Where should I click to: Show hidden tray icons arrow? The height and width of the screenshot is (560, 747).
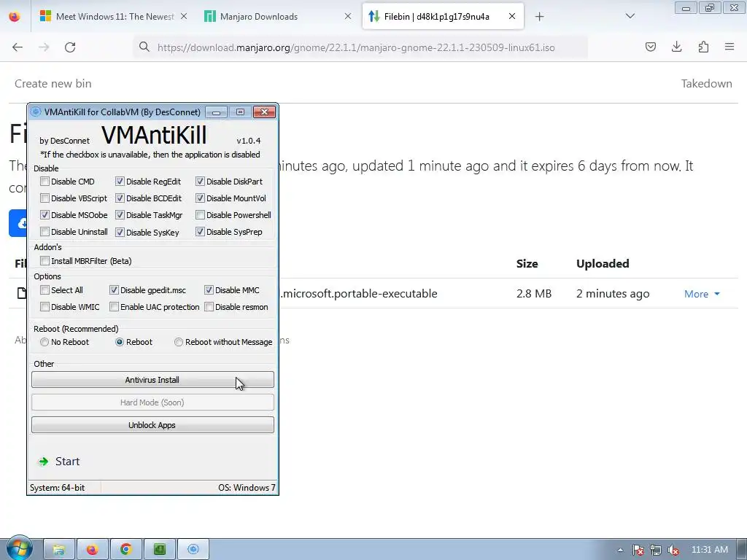click(x=620, y=550)
